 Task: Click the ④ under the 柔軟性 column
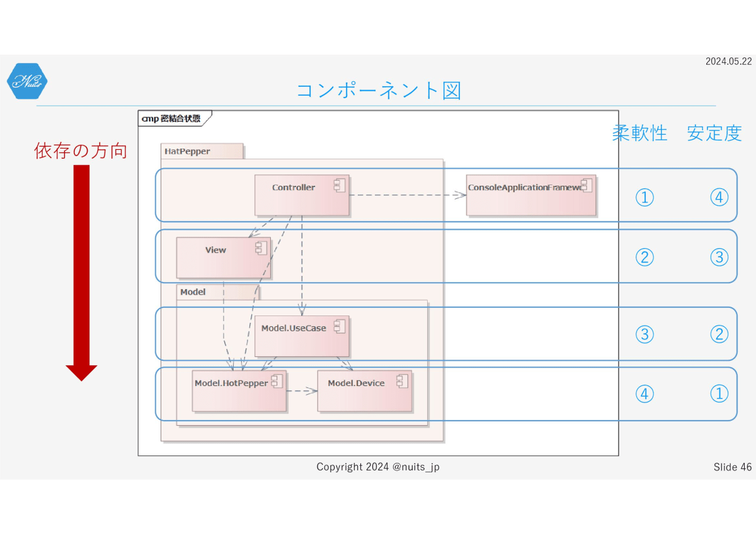point(644,394)
